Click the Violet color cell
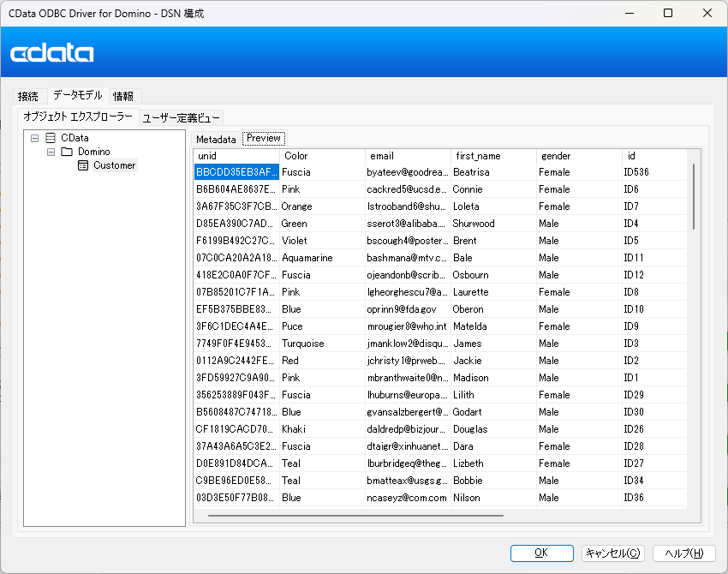The height and width of the screenshot is (574, 728). pyautogui.click(x=322, y=241)
